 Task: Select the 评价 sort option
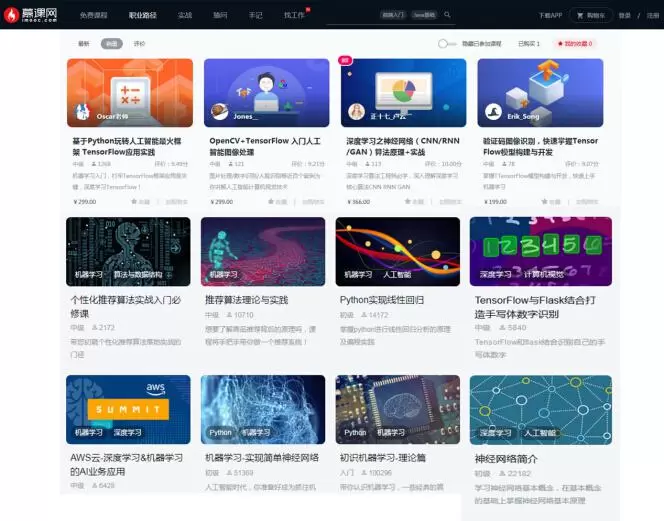point(139,44)
